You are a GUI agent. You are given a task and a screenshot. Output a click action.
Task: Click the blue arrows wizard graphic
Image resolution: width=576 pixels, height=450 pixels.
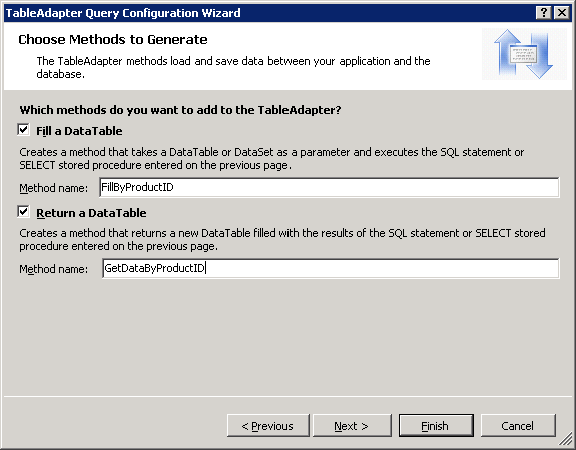click(x=524, y=54)
